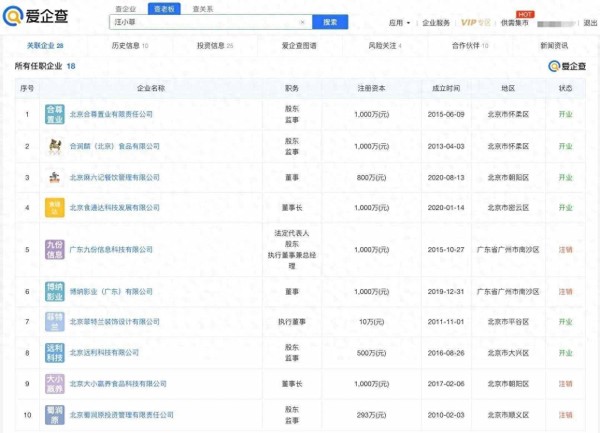600x433 pixels.
Task: Click the 大小营养 company logo icon
Action: 54,383
